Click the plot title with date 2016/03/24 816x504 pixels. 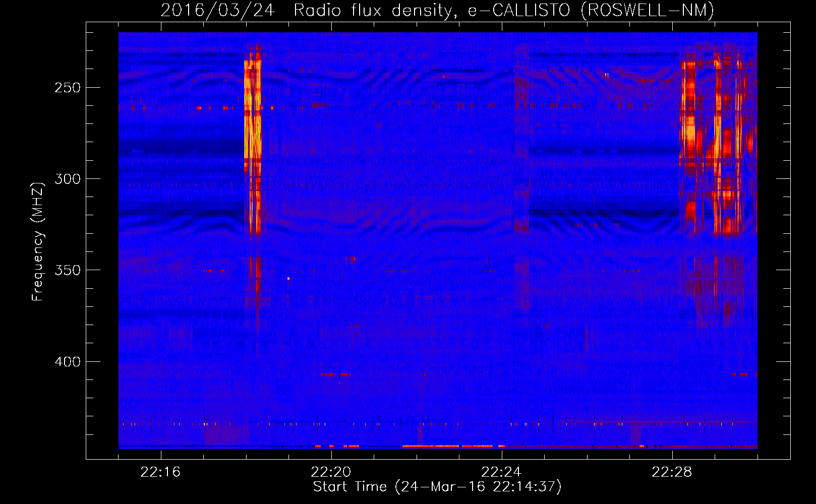[x=437, y=10]
